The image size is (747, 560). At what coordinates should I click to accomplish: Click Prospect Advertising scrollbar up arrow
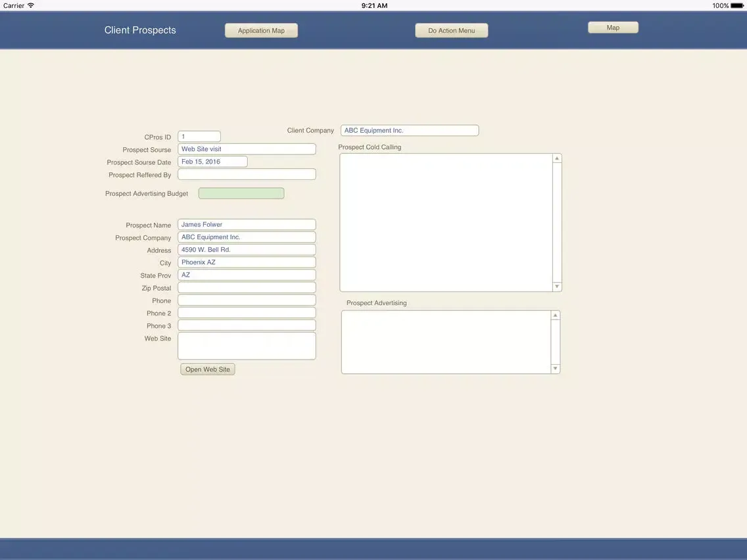(555, 315)
